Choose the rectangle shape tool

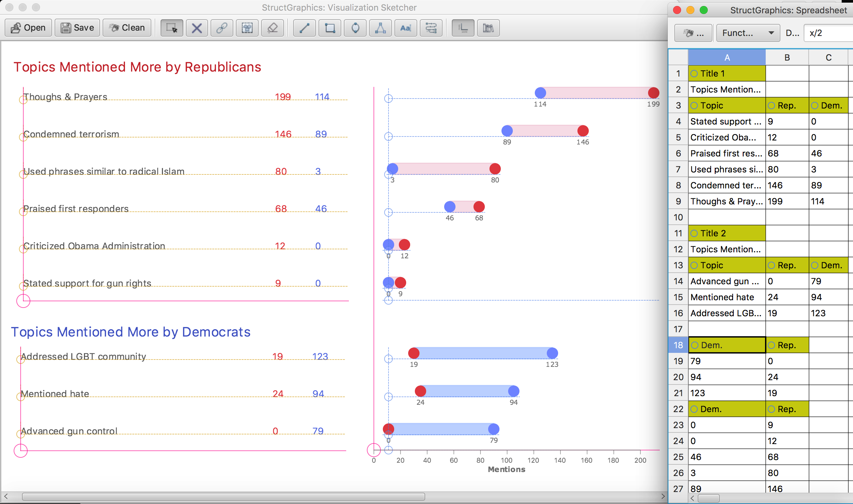(330, 28)
